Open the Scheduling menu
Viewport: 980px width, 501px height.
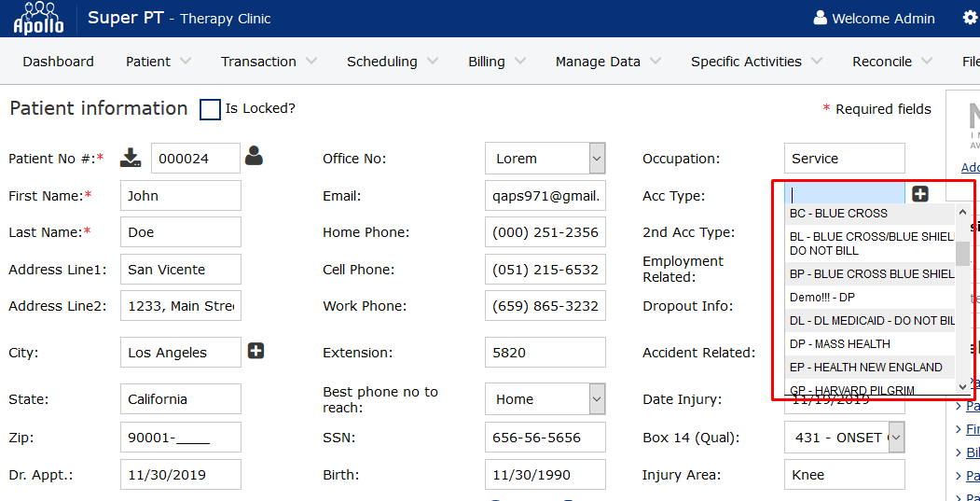coord(392,62)
